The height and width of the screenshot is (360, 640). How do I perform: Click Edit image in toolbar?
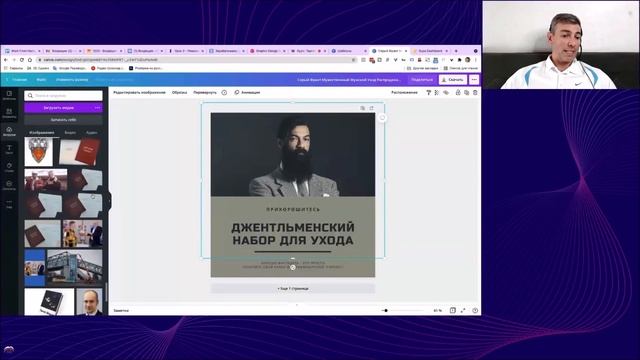coord(139,93)
